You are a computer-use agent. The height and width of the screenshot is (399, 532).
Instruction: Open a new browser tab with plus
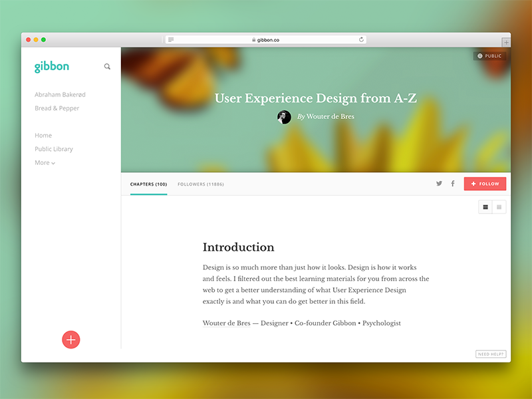pos(506,43)
